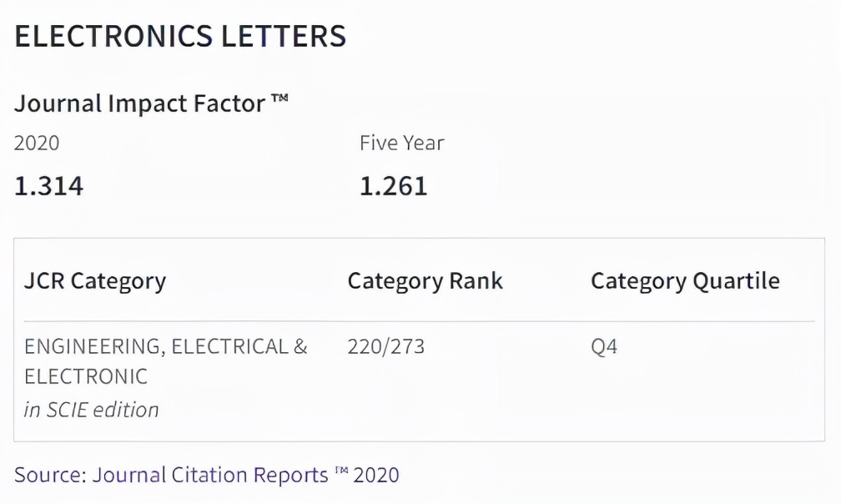Select the Journal Impact Factor heading
This screenshot has width=841, height=504.
click(138, 103)
